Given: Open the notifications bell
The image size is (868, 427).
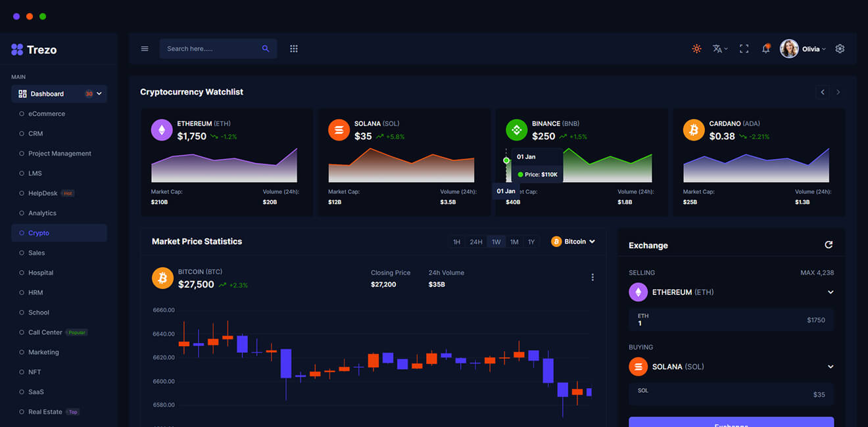Looking at the screenshot, I should pyautogui.click(x=765, y=49).
